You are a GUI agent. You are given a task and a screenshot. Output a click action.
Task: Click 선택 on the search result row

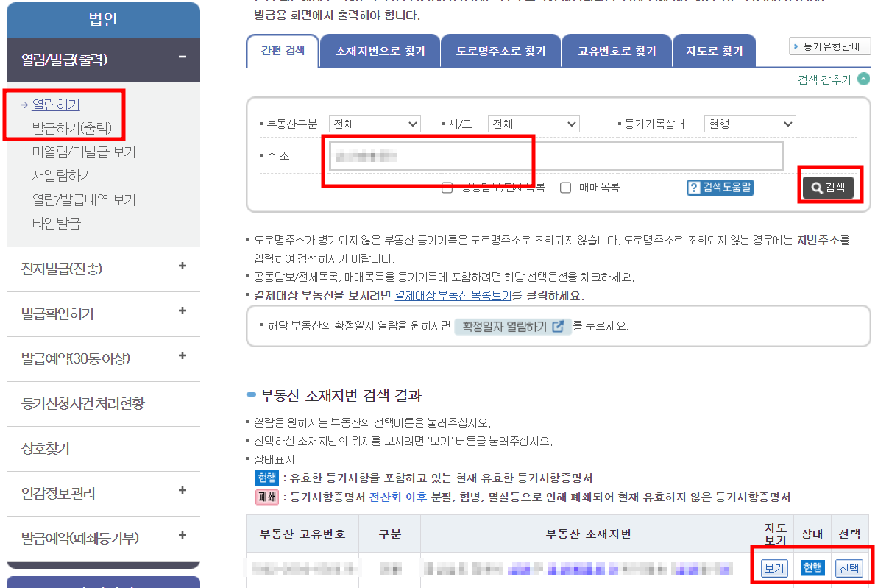[x=849, y=568]
